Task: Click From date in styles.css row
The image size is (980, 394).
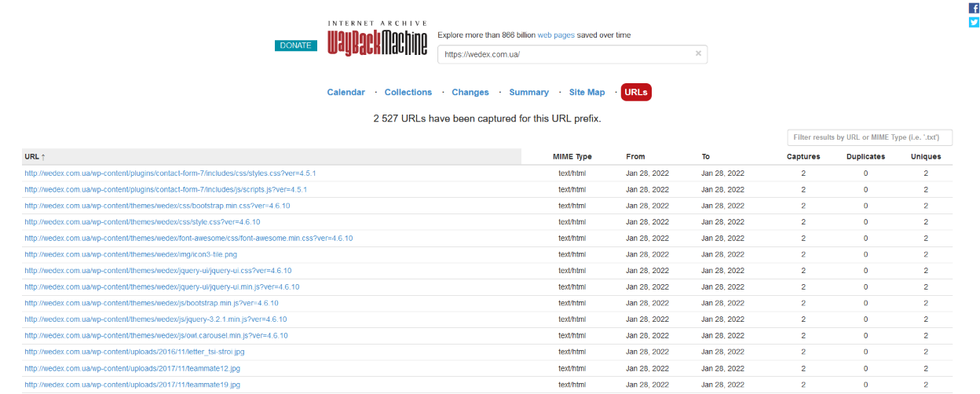Action: pos(647,173)
